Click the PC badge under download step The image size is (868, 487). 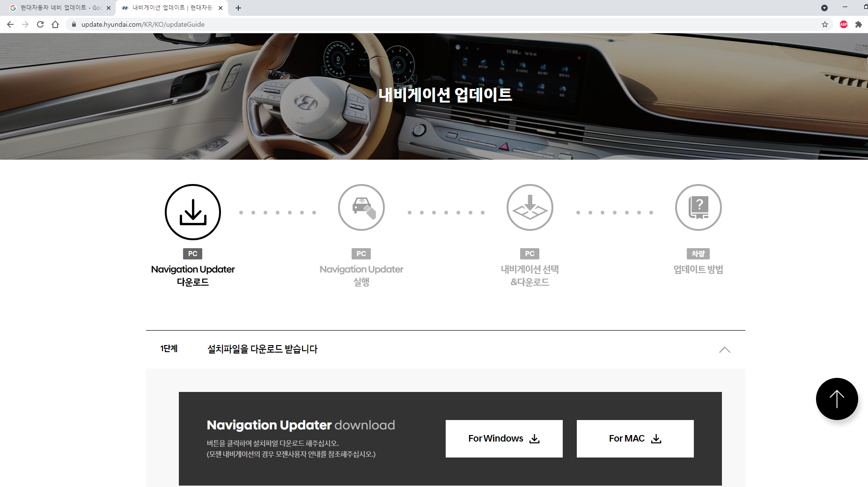(x=193, y=254)
